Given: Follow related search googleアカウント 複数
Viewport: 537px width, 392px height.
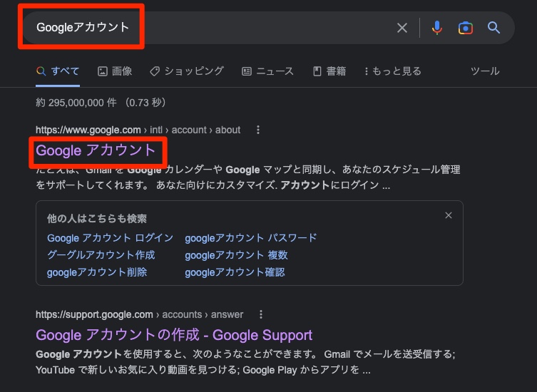Looking at the screenshot, I should pyautogui.click(x=236, y=255).
